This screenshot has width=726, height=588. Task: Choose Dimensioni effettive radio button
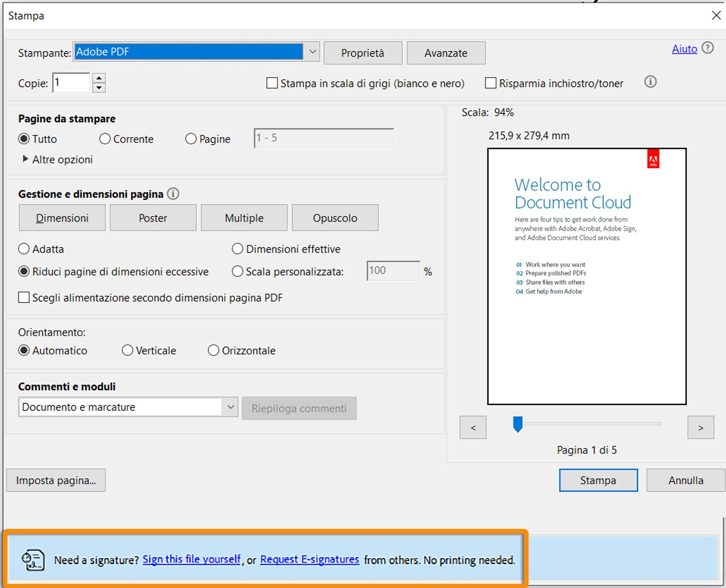[x=237, y=249]
